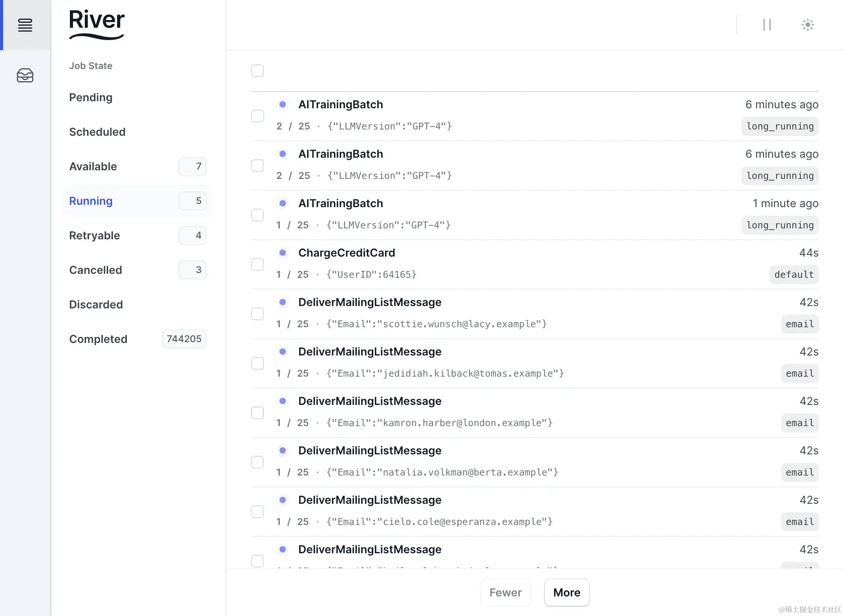The image size is (844, 616).
Task: Switch to the Completed jobs view
Action: 98,339
